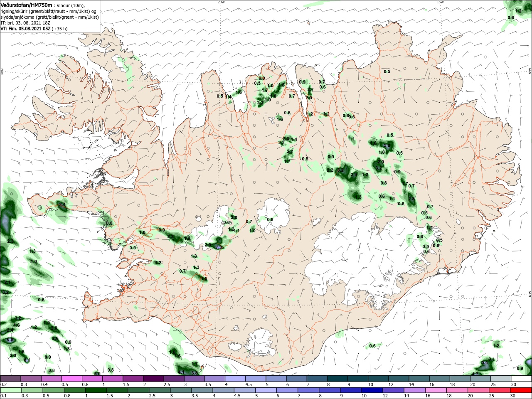This screenshot has height=399, width=532.
Task: Click the 30 label under the white snow swatch
Action: (514, 384)
